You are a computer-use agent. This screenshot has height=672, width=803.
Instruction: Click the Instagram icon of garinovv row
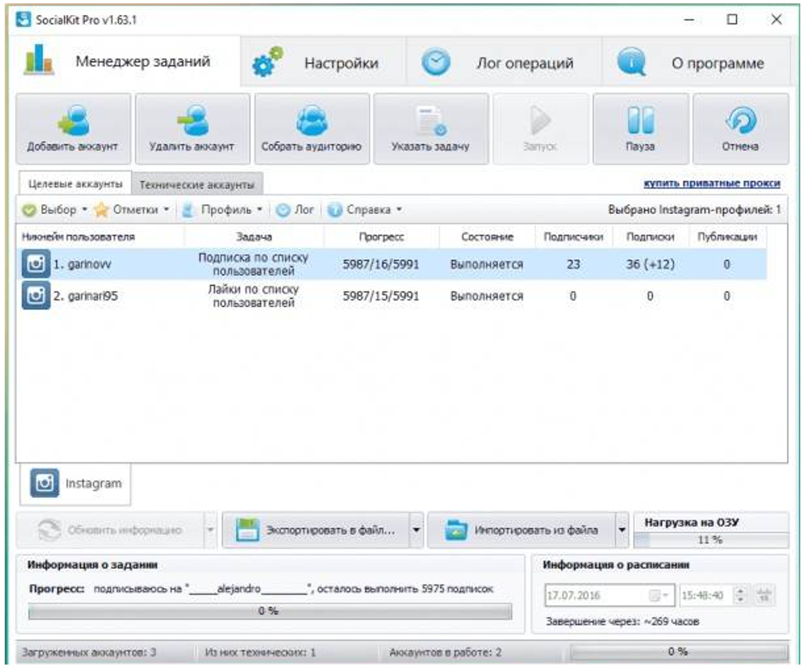point(36,264)
